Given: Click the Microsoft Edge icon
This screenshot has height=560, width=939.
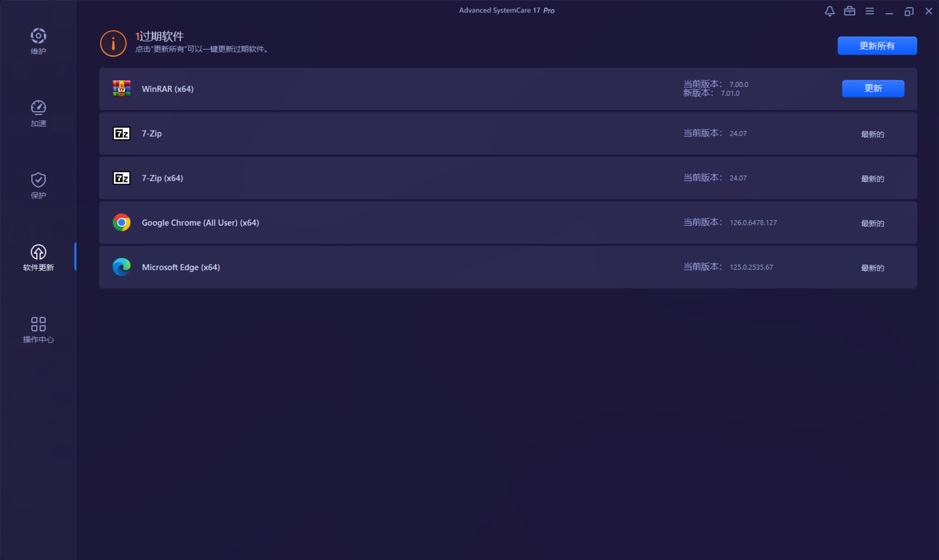Looking at the screenshot, I should 121,267.
